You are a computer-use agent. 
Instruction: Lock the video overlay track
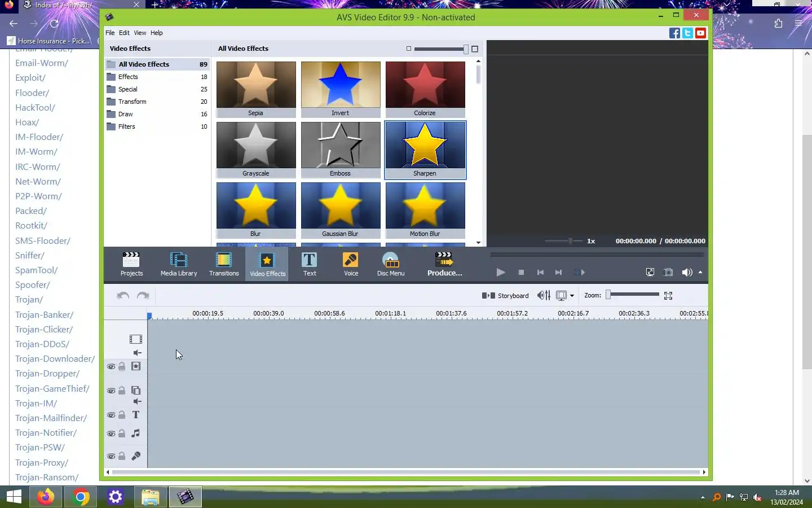point(122,390)
